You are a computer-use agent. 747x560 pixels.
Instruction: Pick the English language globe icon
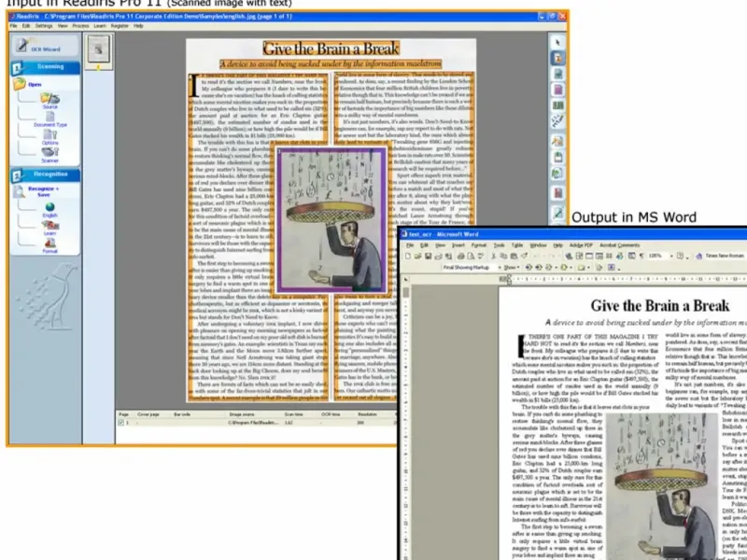(50, 208)
